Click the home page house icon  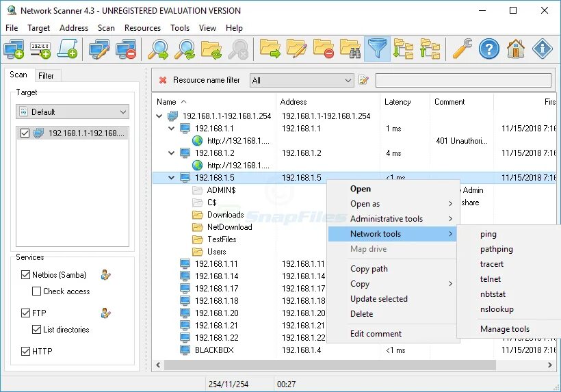[x=516, y=49]
